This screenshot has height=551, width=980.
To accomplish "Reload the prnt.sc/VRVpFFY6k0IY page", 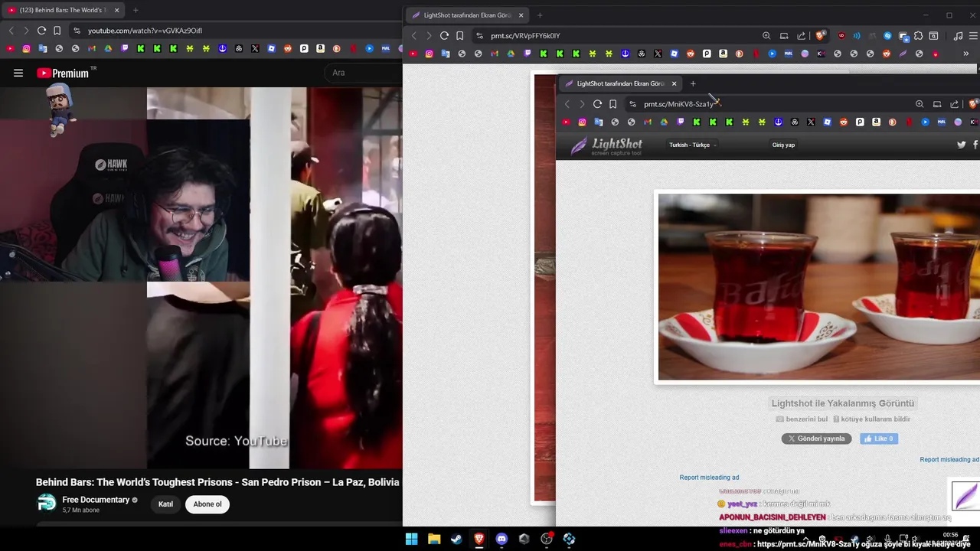I will click(444, 35).
